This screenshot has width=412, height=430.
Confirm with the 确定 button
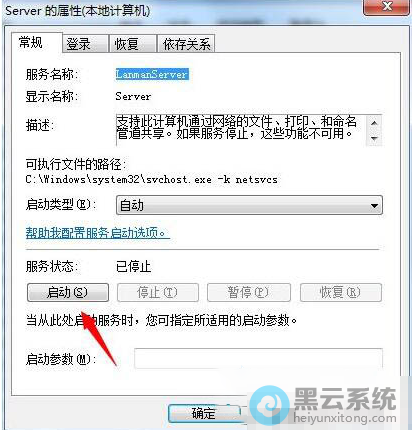[x=204, y=413]
